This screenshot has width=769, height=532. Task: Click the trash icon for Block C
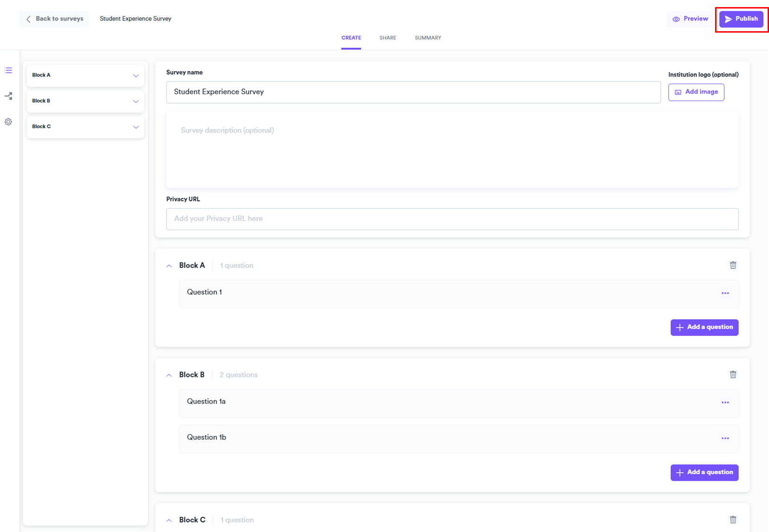pos(733,520)
